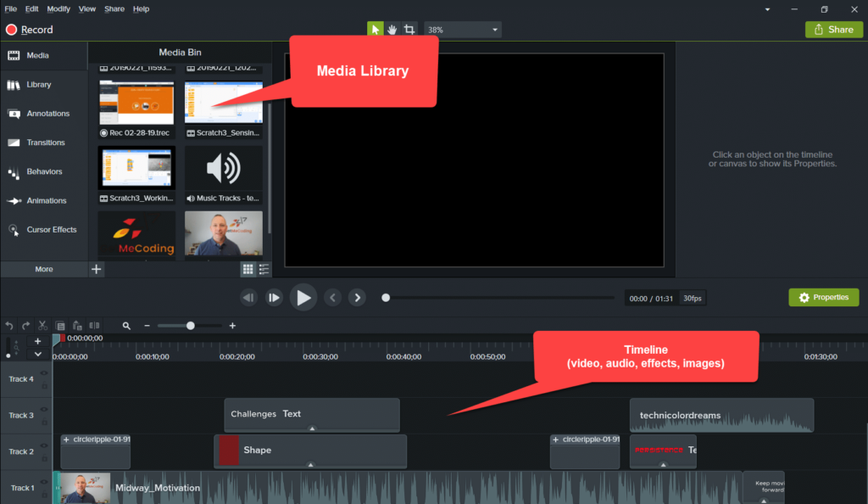This screenshot has width=868, height=504.
Task: Open the Share menu in menu bar
Action: [114, 8]
